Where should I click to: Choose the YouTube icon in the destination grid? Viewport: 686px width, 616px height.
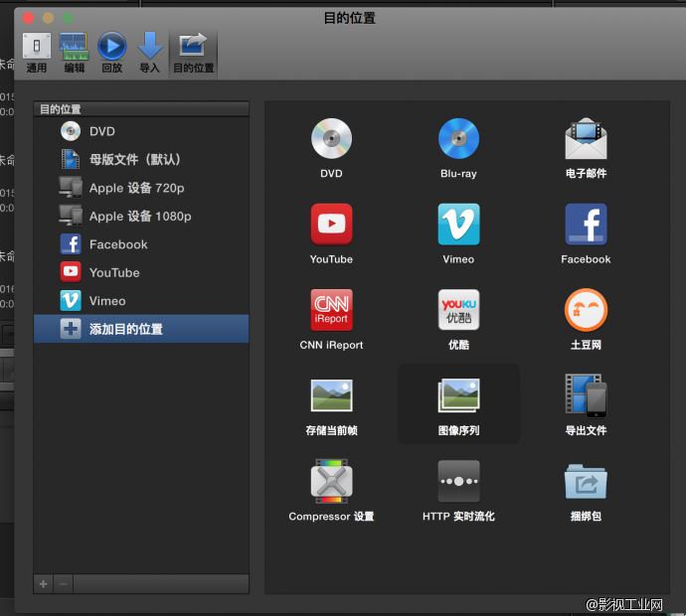coord(331,225)
